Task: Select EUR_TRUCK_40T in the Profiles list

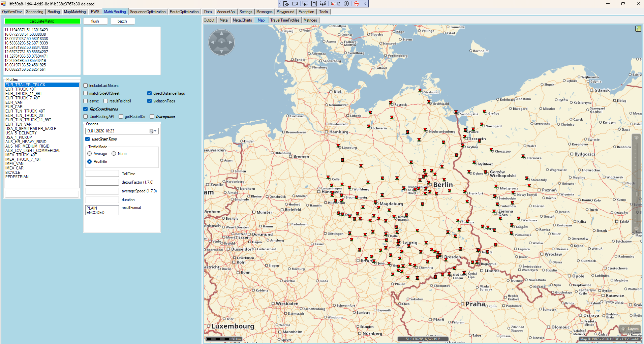Action: point(21,89)
